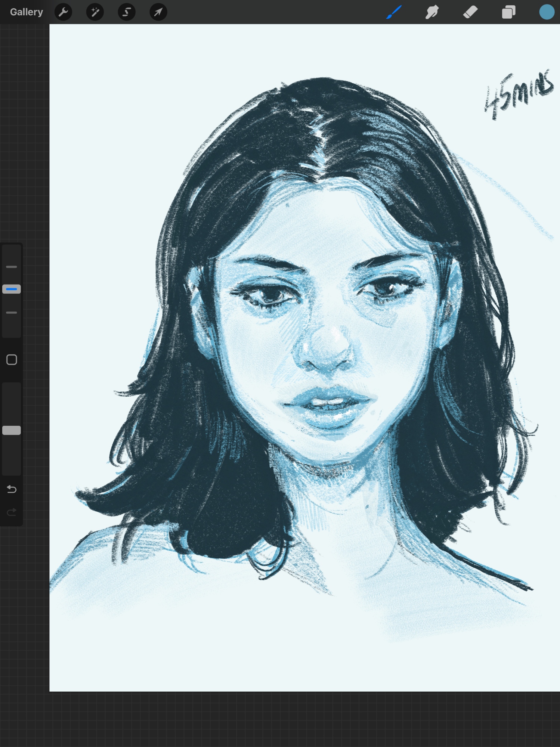Click the gray opacity slider handle
560x747 pixels.
(x=12, y=430)
